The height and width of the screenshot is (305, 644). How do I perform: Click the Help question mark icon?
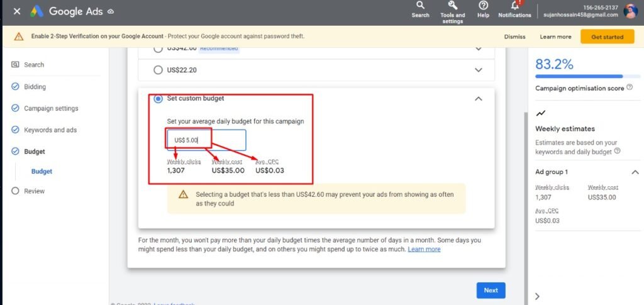483,6
